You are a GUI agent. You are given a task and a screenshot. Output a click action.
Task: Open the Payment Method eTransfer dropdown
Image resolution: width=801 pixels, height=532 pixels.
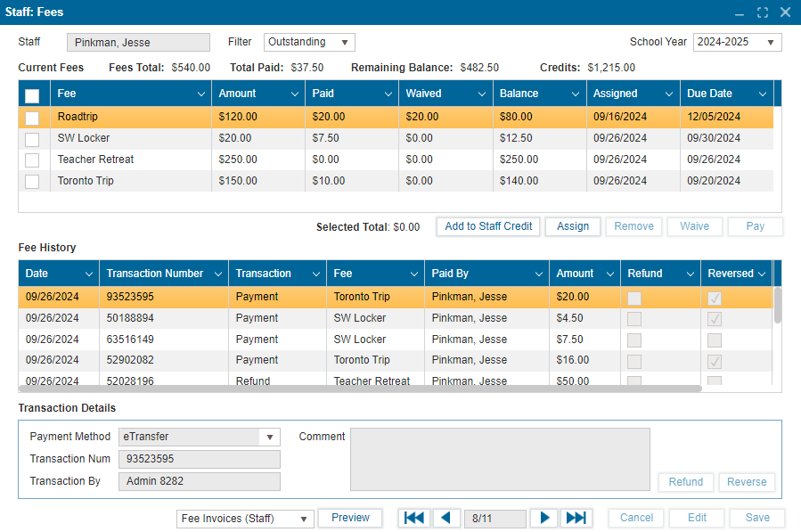(x=200, y=437)
